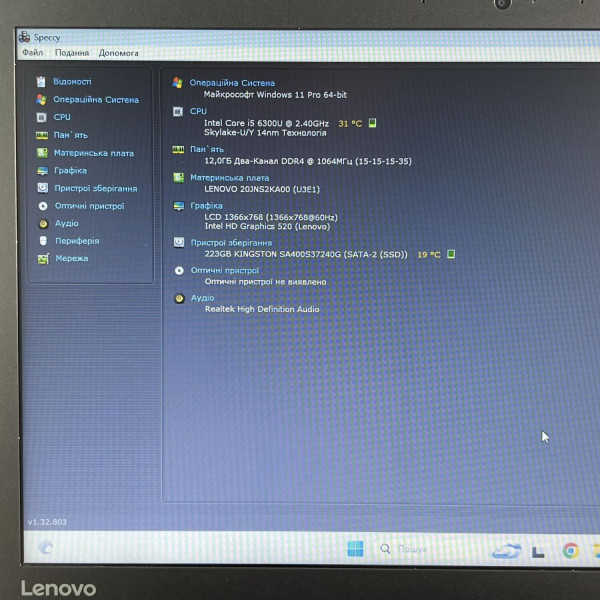600x600 pixels.
Task: Click the widgets icon on taskbar's left edge
Action: (46, 547)
